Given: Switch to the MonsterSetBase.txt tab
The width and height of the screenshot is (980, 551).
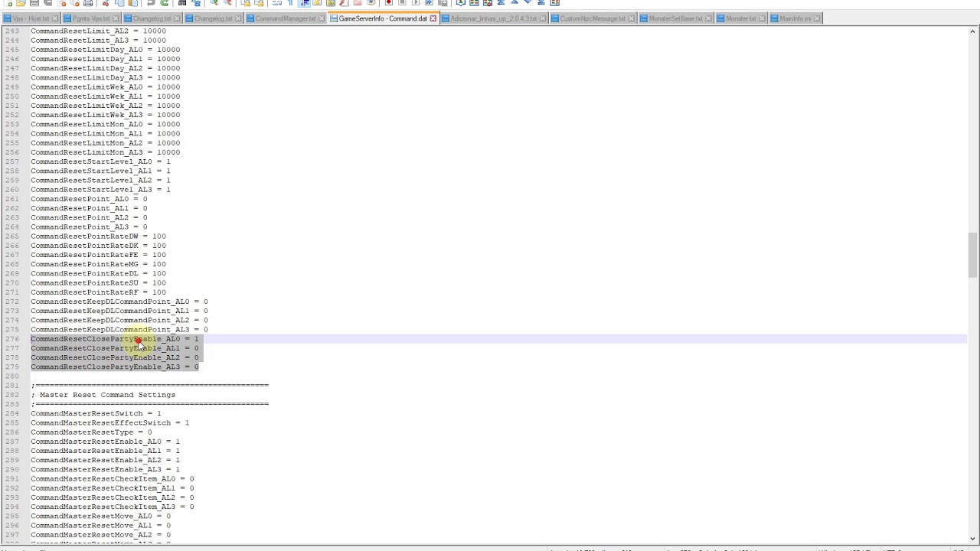Looking at the screenshot, I should point(675,18).
